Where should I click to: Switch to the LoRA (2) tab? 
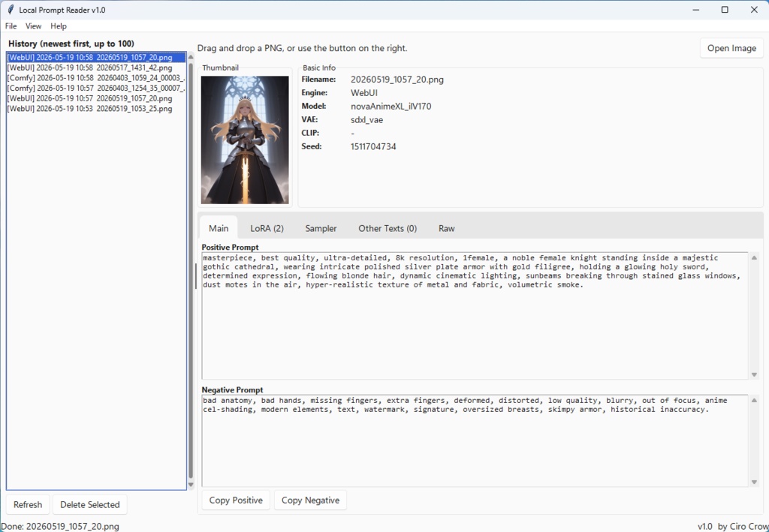[x=267, y=228]
